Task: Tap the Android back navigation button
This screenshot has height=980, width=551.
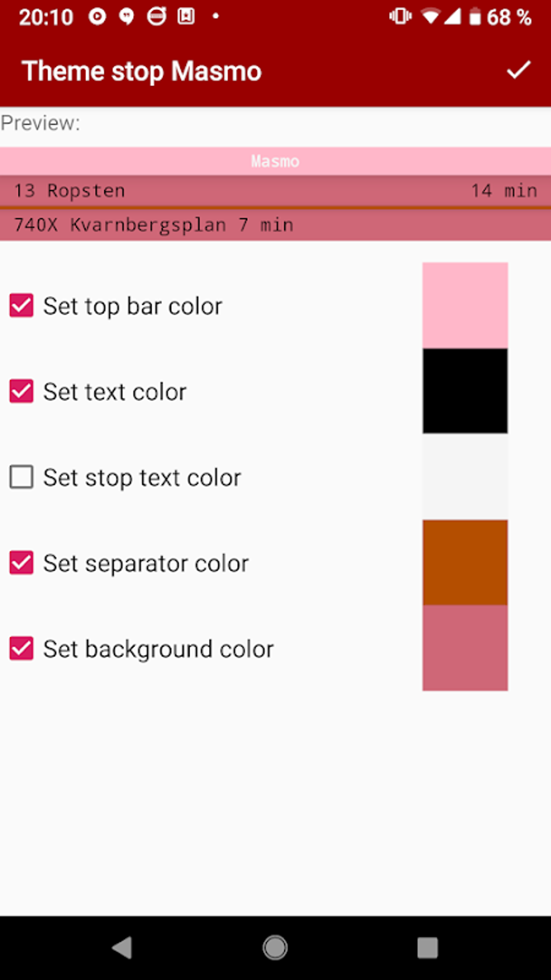Action: coord(123,947)
